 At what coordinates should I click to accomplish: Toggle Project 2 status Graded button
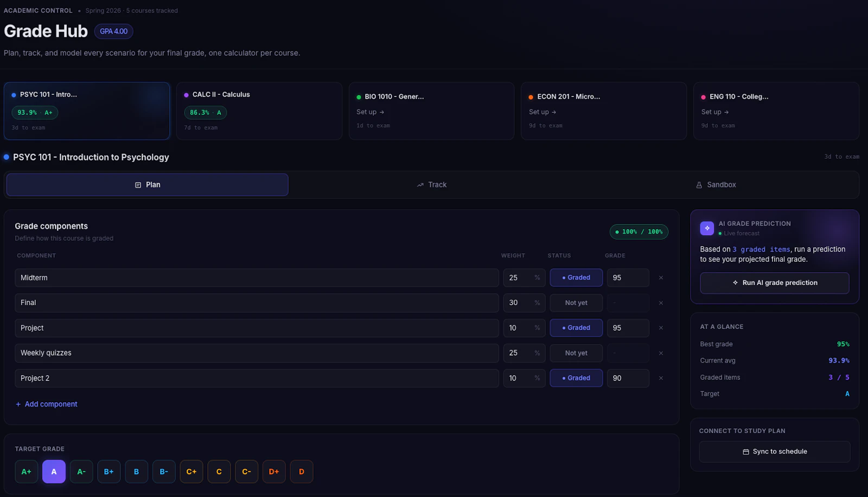coord(576,378)
